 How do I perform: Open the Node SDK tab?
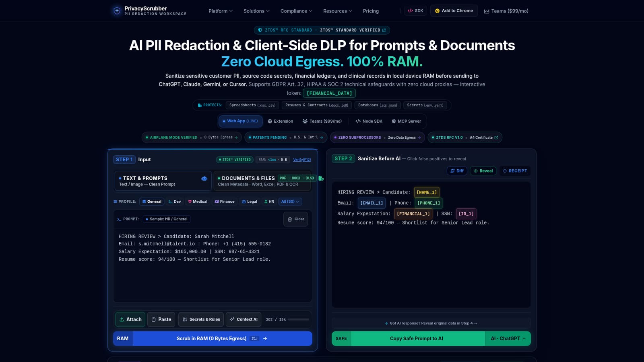pyautogui.click(x=369, y=121)
